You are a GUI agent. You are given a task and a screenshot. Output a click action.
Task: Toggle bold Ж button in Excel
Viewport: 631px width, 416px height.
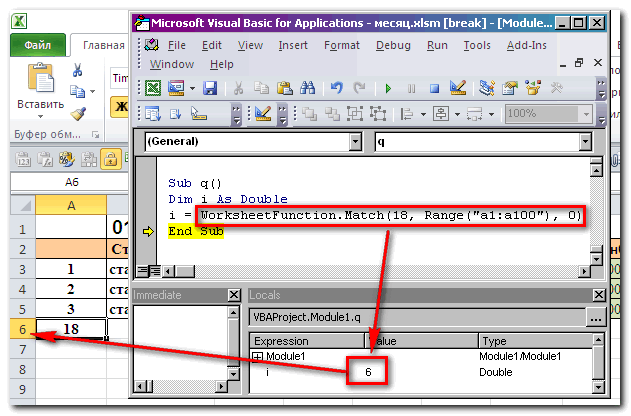click(x=120, y=107)
